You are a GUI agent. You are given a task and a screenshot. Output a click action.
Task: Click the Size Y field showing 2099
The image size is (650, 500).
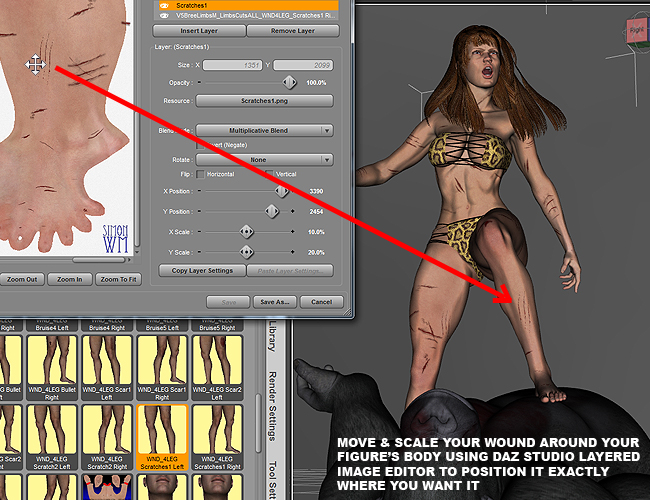tap(303, 65)
